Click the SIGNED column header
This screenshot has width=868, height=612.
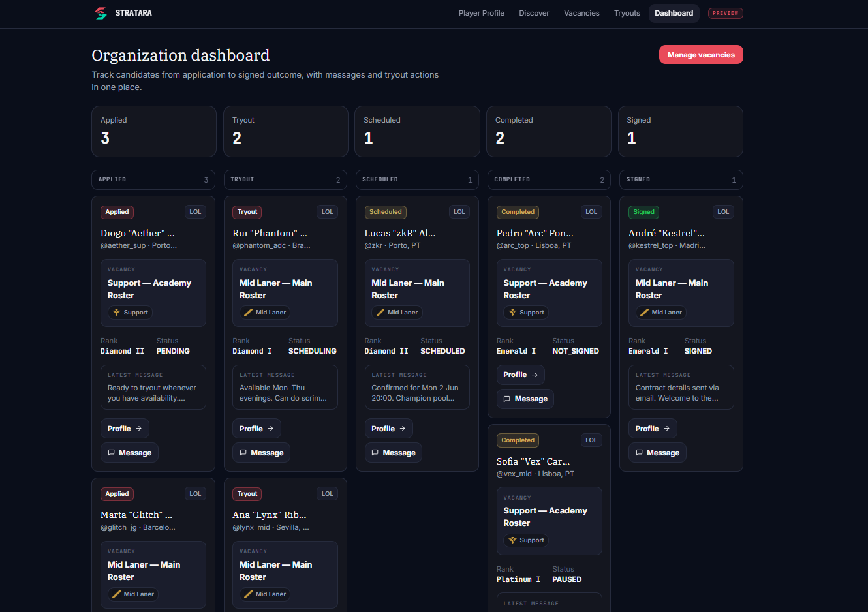pyautogui.click(x=681, y=179)
